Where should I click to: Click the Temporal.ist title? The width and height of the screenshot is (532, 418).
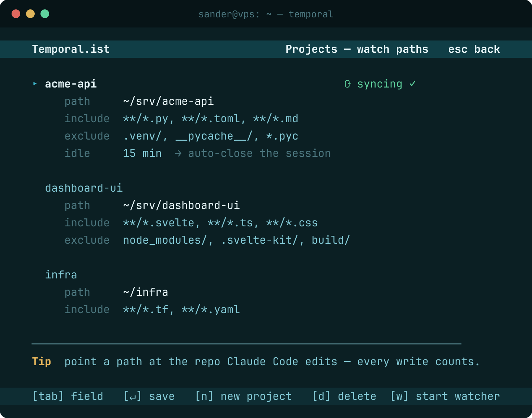coord(71,49)
